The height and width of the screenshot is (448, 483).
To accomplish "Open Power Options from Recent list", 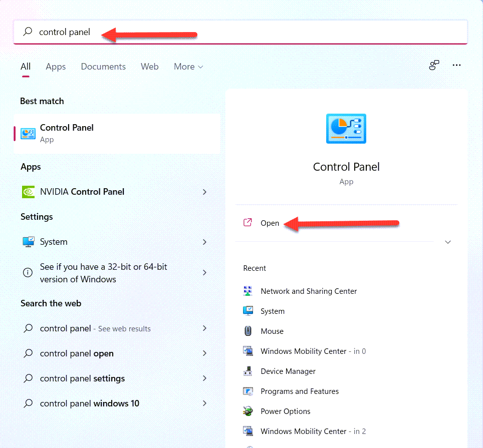I will pyautogui.click(x=286, y=411).
